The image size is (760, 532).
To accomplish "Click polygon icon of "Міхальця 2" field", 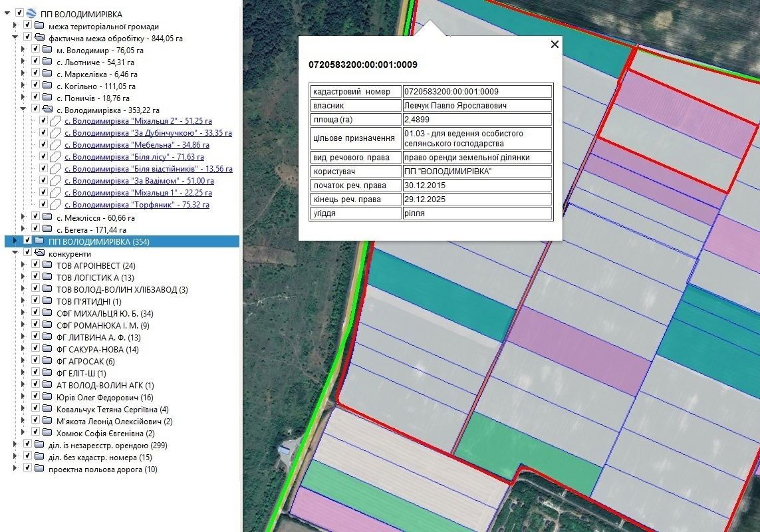I will [55, 121].
